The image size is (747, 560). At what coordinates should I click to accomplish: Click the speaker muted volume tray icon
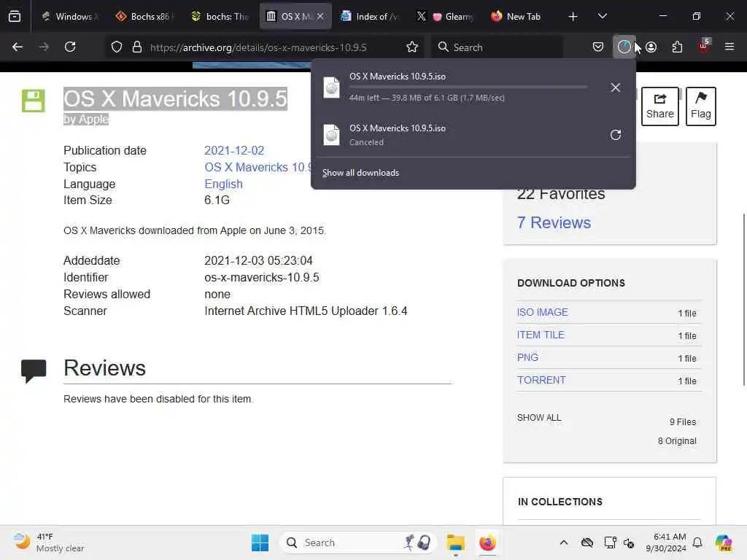[629, 542]
